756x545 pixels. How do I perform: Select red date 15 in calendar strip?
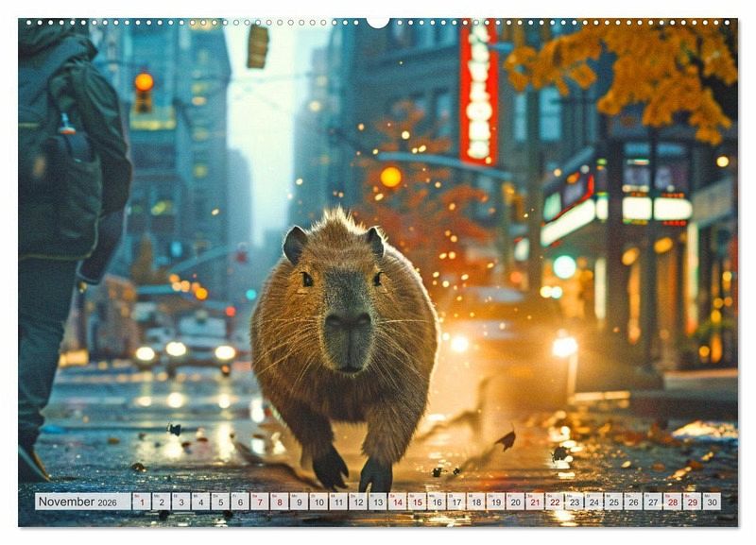[x=417, y=502]
